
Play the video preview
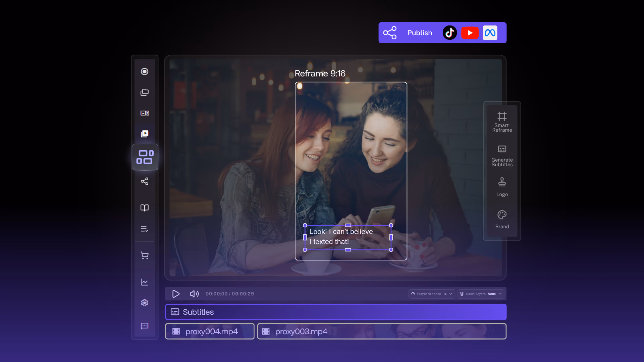pyautogui.click(x=176, y=294)
